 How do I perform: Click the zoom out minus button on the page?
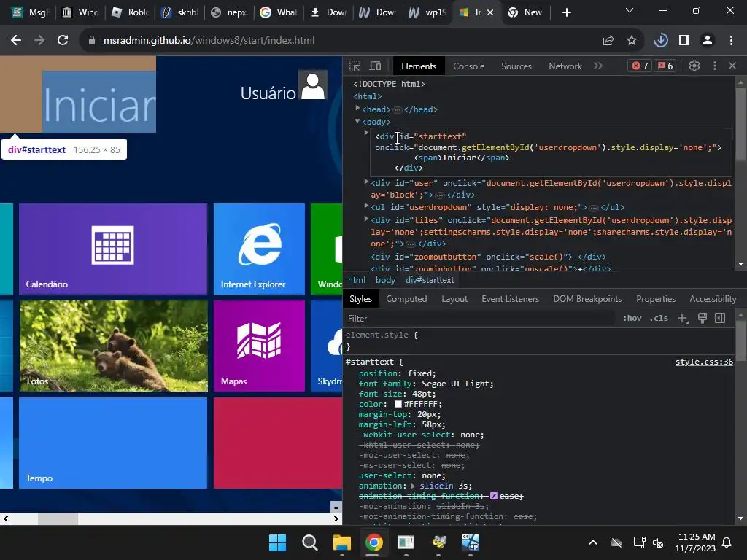336,507
